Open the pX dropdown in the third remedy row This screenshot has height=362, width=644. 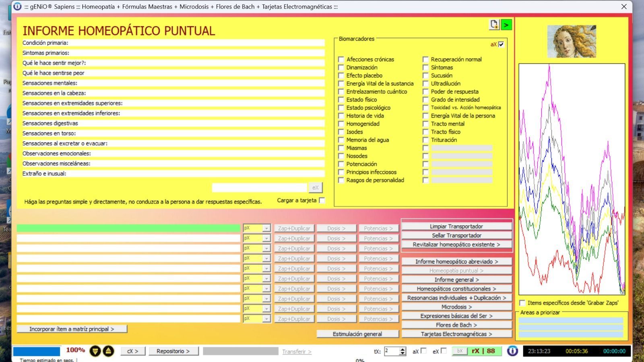tap(266, 248)
